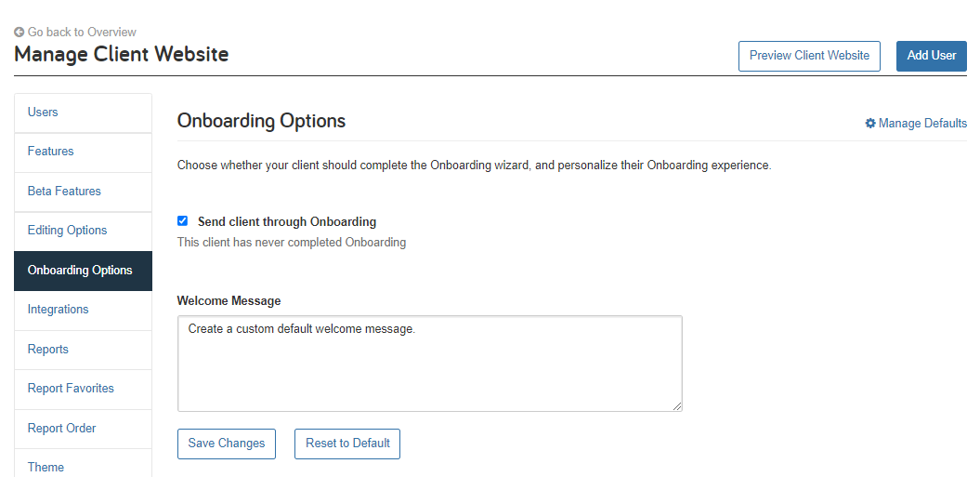Click the Preview Client Website button

pos(809,56)
